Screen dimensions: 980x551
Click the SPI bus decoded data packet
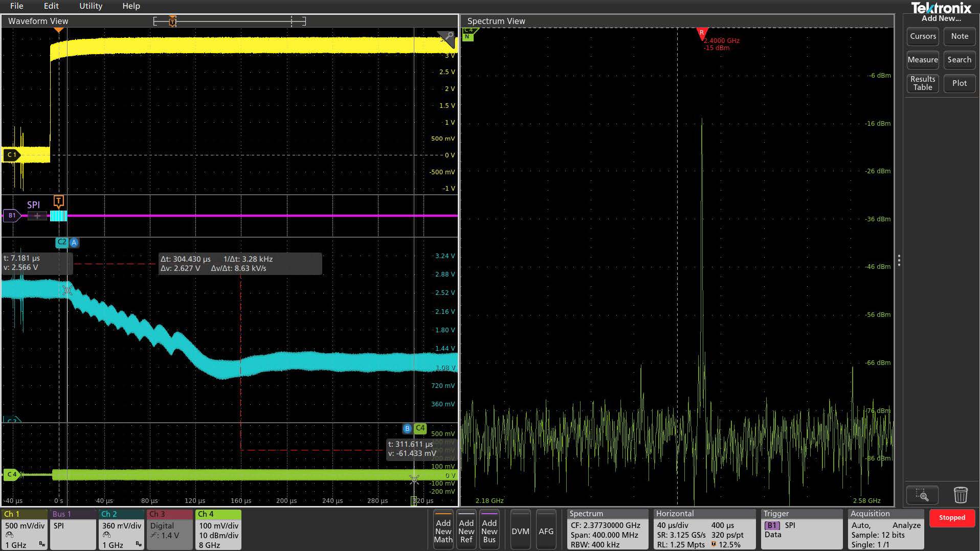click(58, 216)
